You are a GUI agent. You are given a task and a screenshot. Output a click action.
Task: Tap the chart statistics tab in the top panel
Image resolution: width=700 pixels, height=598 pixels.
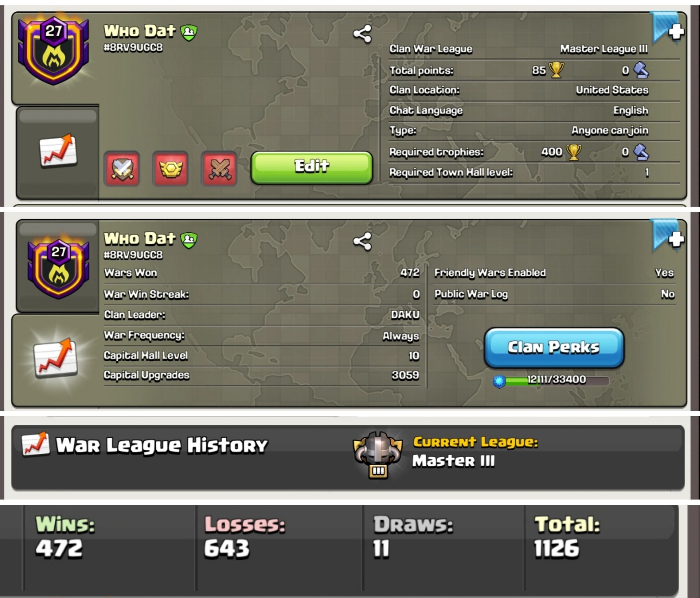coord(58,152)
